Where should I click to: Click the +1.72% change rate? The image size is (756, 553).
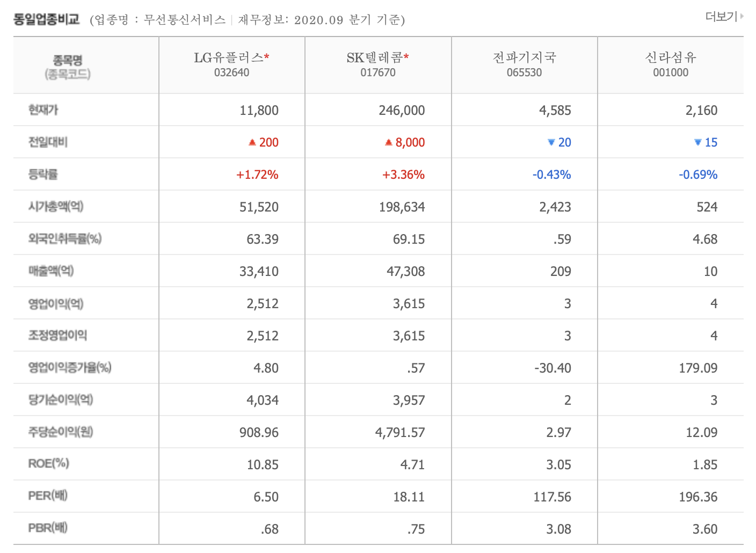click(257, 175)
